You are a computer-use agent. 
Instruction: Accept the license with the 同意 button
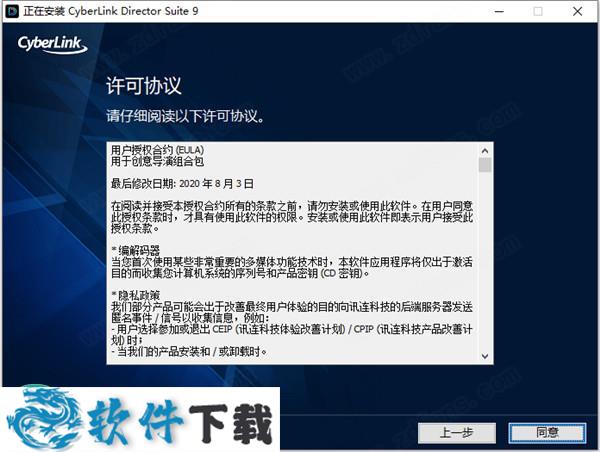(547, 433)
